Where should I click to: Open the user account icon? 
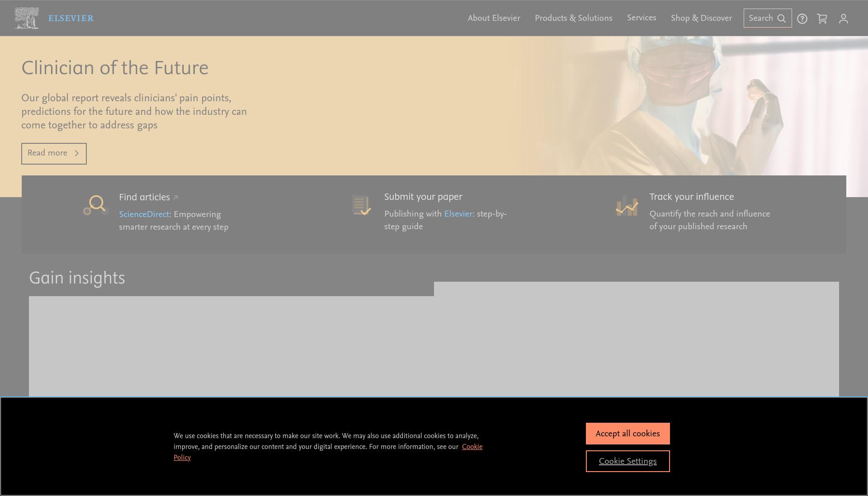[x=844, y=19]
